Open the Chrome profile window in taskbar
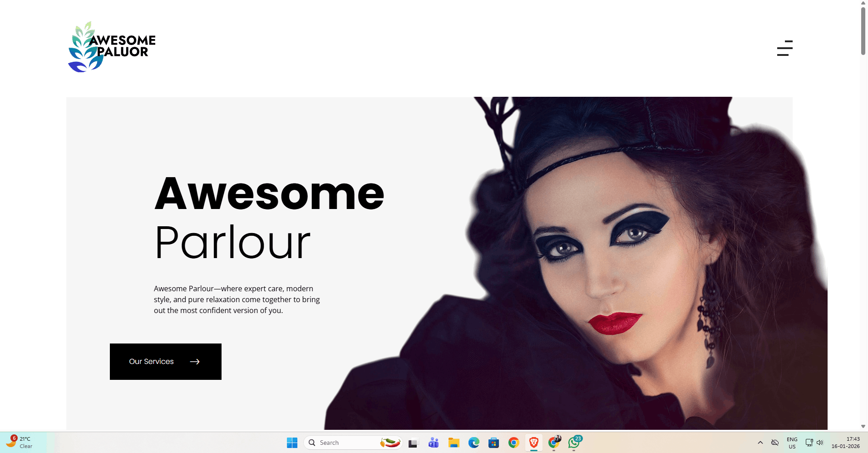 [554, 443]
